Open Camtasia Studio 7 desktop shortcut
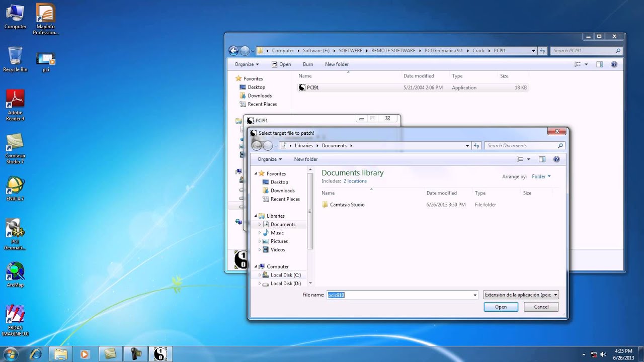644x362 pixels. click(15, 149)
